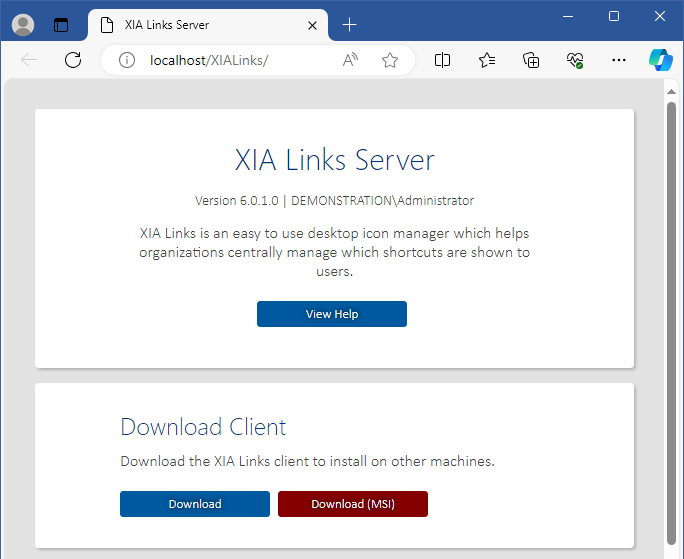This screenshot has width=684, height=559.
Task: Open the Settings and more menu
Action: tap(619, 60)
